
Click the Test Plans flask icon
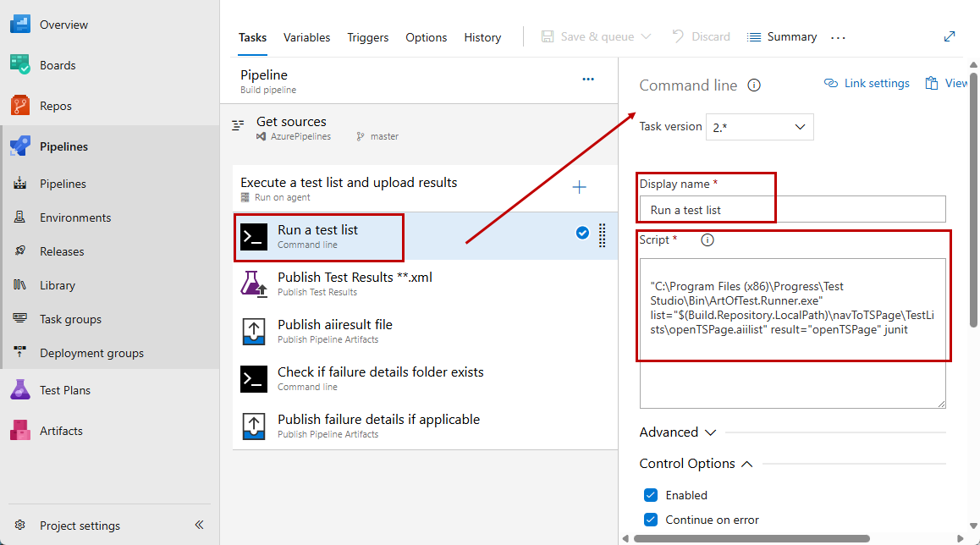pyautogui.click(x=20, y=389)
